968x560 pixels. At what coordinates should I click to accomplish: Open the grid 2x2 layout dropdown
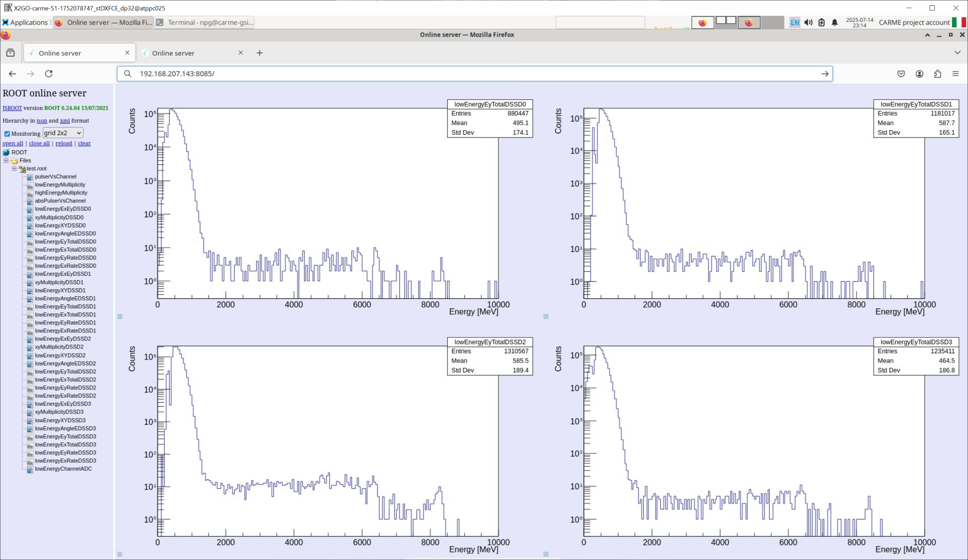coord(62,133)
